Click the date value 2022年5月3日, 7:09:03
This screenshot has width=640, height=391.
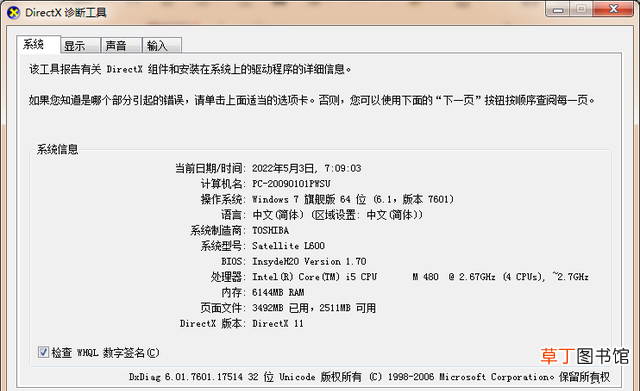tap(307, 168)
